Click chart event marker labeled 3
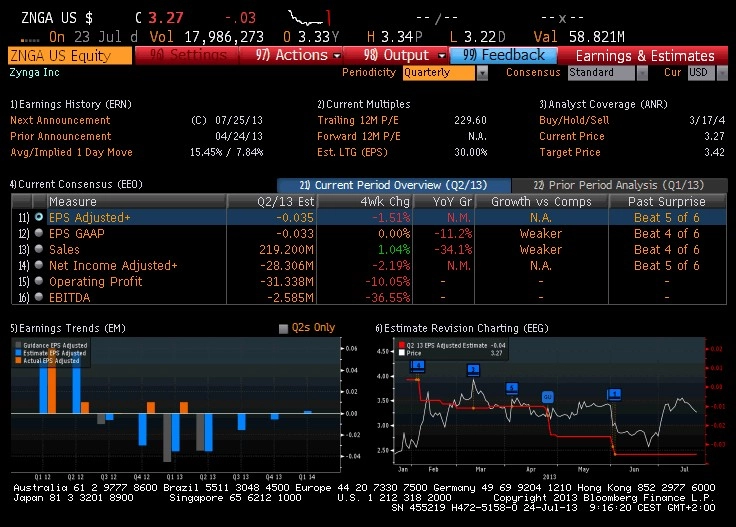Image resolution: width=736 pixels, height=527 pixels. click(x=473, y=370)
